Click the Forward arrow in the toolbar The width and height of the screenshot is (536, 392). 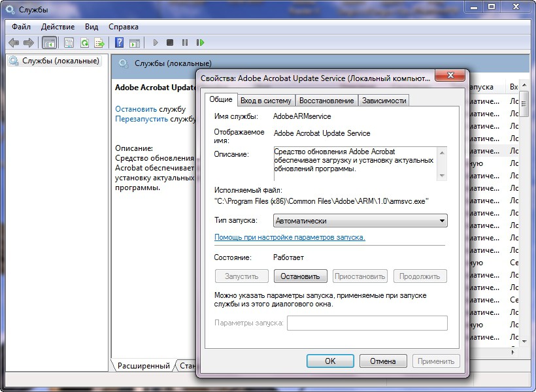pyautogui.click(x=28, y=42)
